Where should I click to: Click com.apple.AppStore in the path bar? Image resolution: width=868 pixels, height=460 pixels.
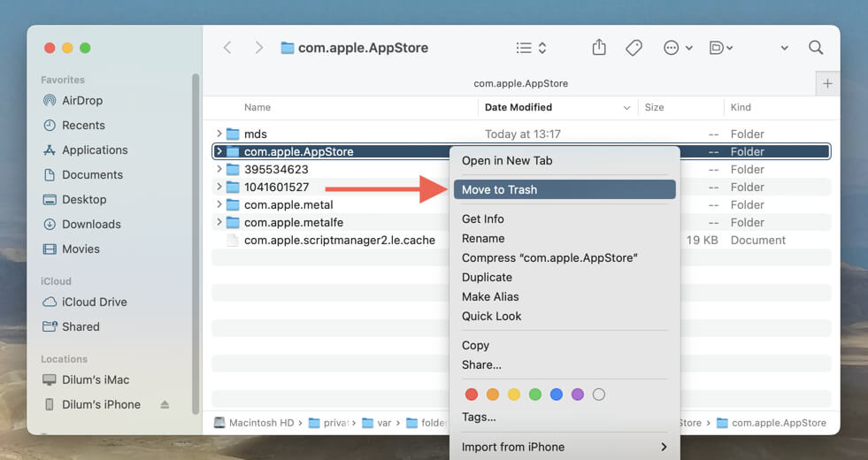tap(772, 423)
